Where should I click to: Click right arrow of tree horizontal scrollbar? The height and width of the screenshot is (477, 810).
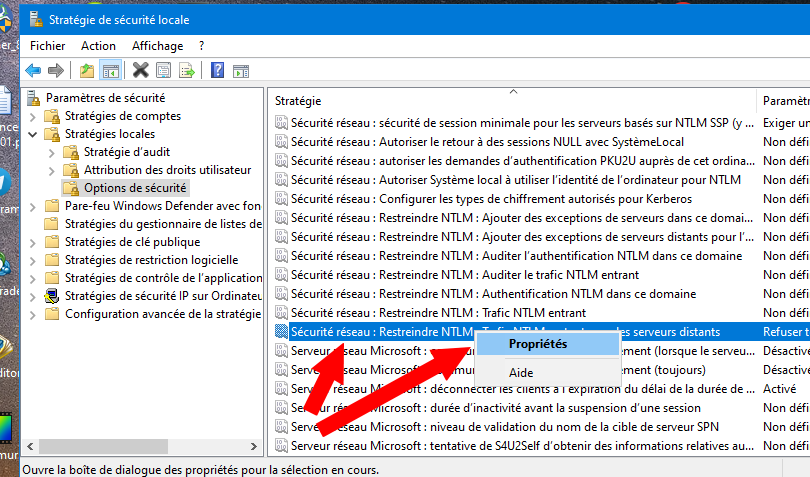[x=254, y=447]
